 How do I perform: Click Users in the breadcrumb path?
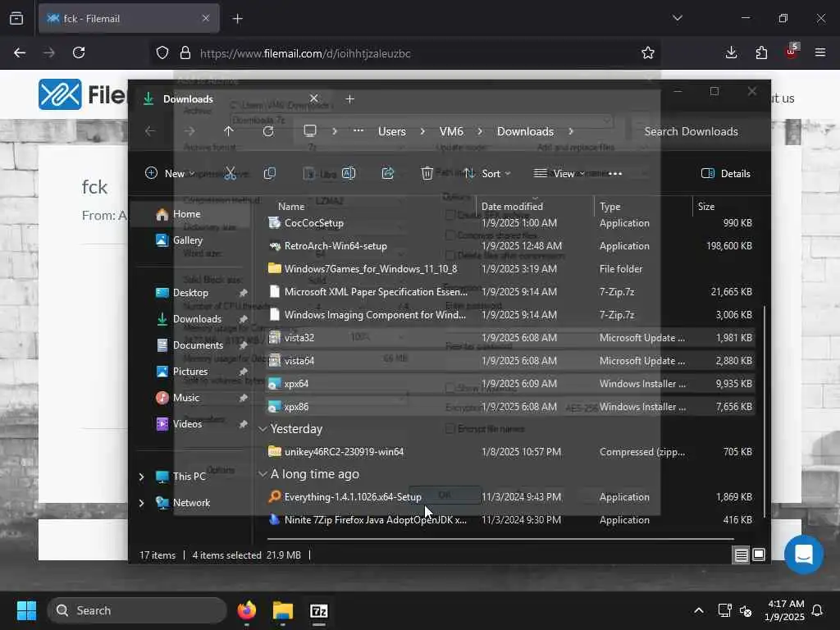click(391, 131)
